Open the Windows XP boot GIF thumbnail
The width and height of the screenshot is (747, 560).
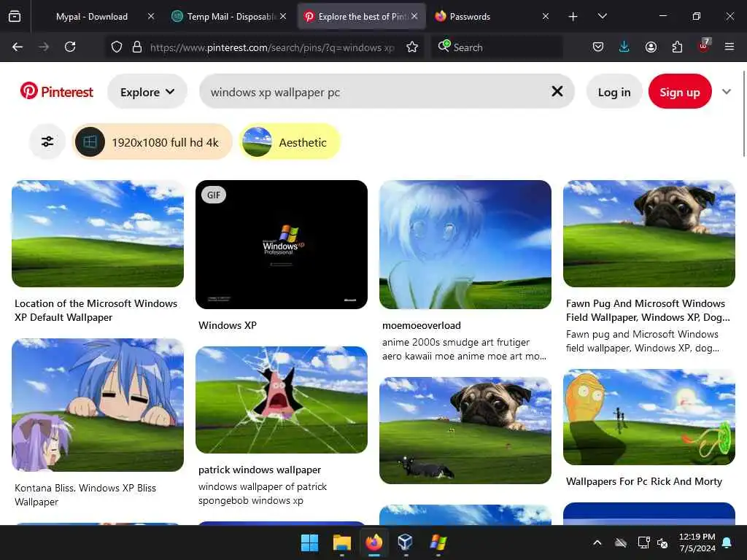[282, 244]
